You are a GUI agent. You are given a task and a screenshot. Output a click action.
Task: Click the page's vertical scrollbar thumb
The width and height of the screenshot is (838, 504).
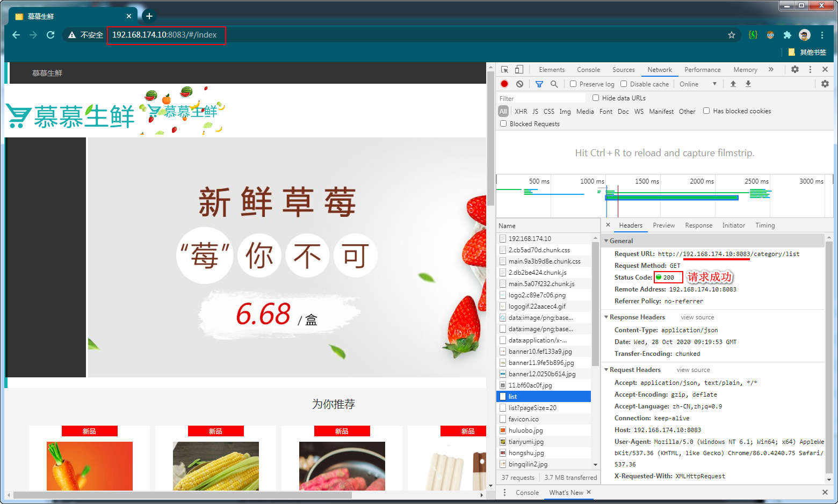tap(490, 138)
